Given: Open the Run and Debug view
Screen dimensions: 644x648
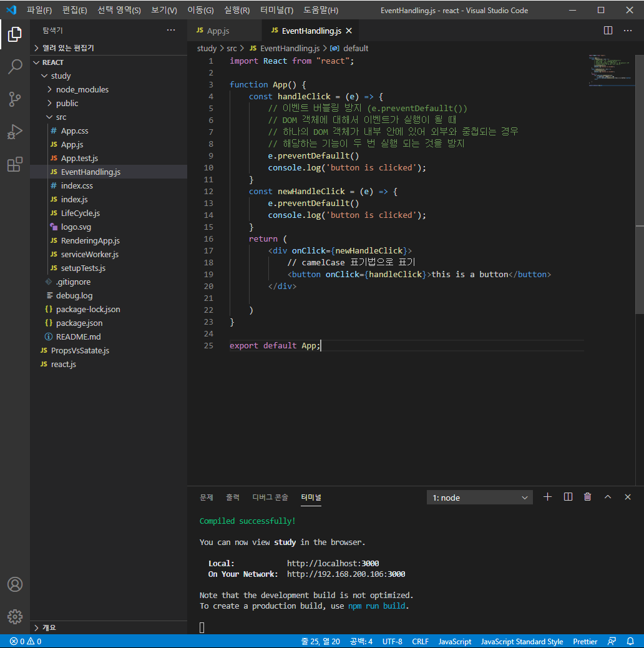Looking at the screenshot, I should [x=15, y=132].
